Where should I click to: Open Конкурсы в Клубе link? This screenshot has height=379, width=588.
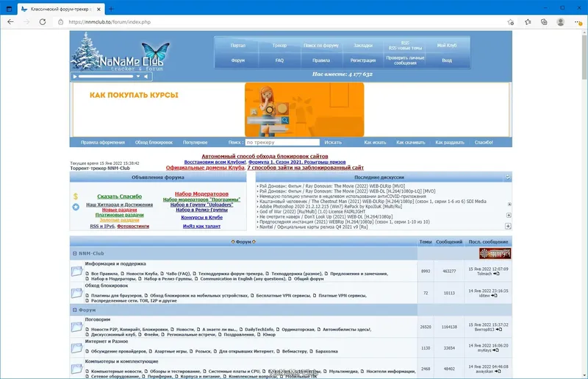(x=201, y=218)
